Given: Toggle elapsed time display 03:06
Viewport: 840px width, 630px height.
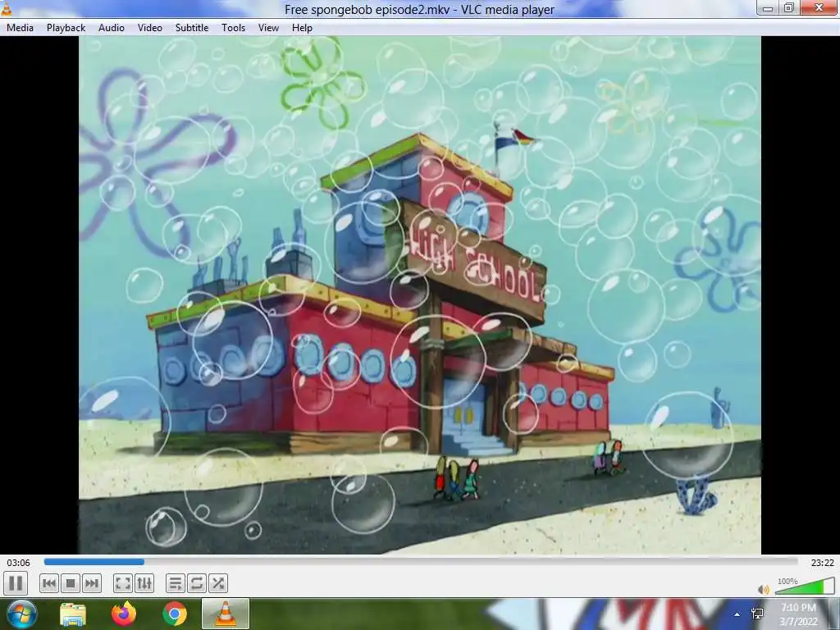Looking at the screenshot, I should 18,563.
